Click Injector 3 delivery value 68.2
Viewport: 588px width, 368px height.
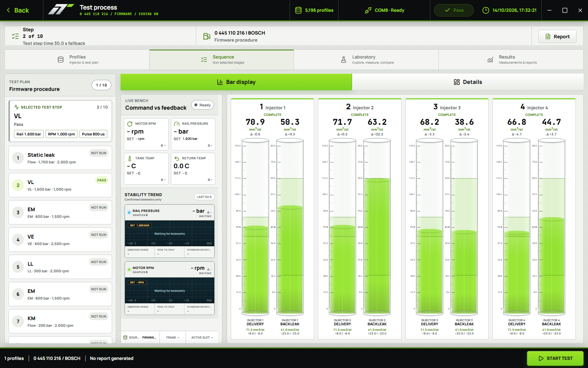point(430,122)
